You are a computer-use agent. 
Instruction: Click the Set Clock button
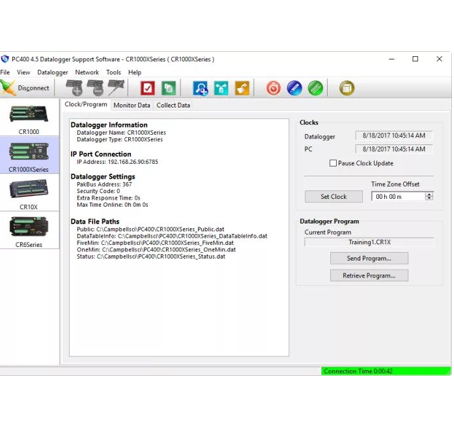coord(334,197)
